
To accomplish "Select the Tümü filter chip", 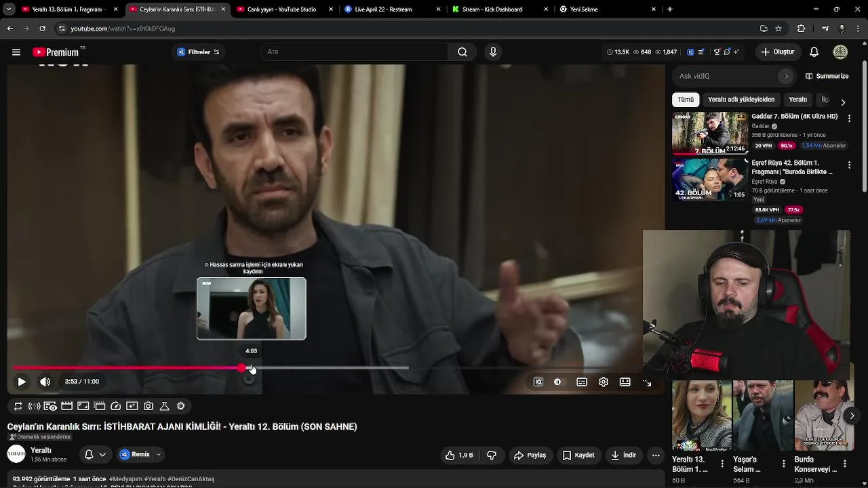I will tap(686, 100).
